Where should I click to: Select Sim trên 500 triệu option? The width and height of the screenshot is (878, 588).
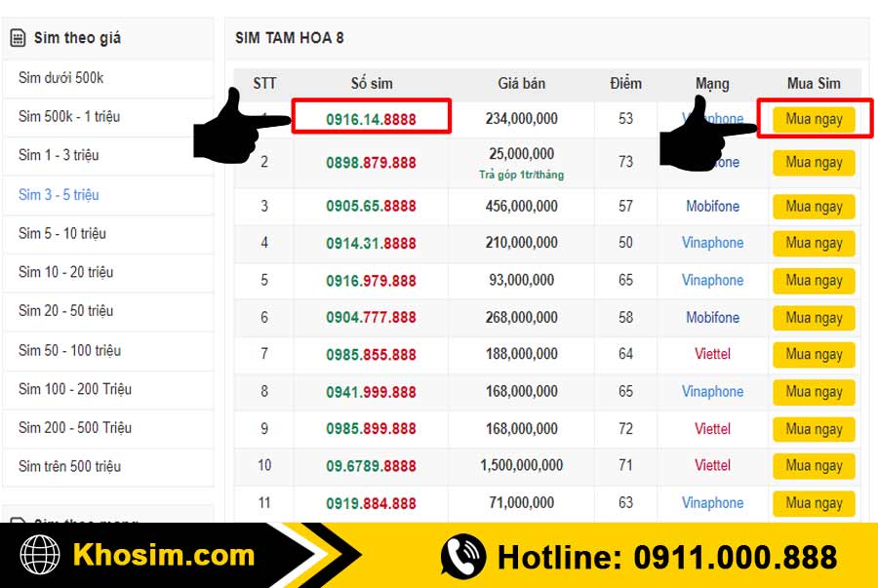point(69,466)
